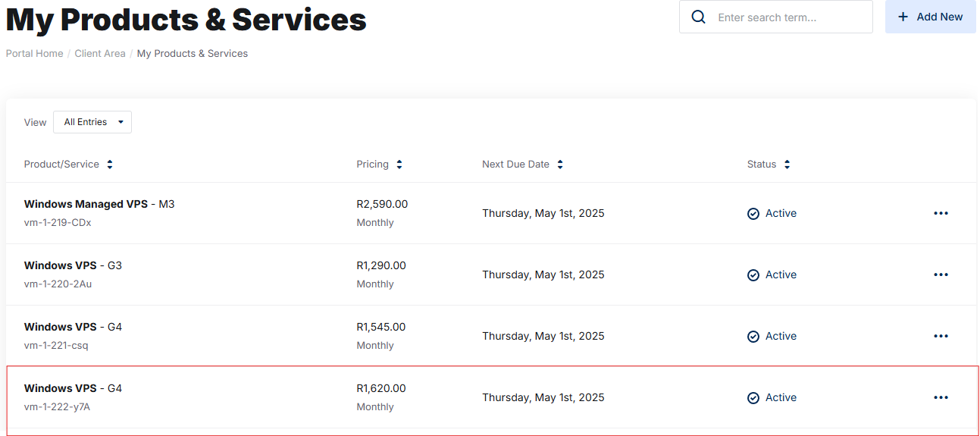This screenshot has height=436, width=980.
Task: Open Windows VPS - G3 product
Action: (73, 265)
